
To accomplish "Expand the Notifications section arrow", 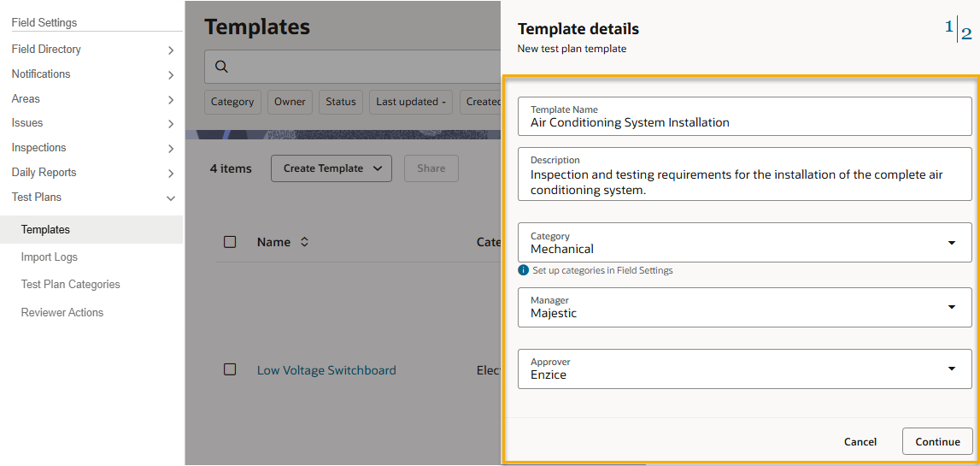I will click(x=171, y=75).
